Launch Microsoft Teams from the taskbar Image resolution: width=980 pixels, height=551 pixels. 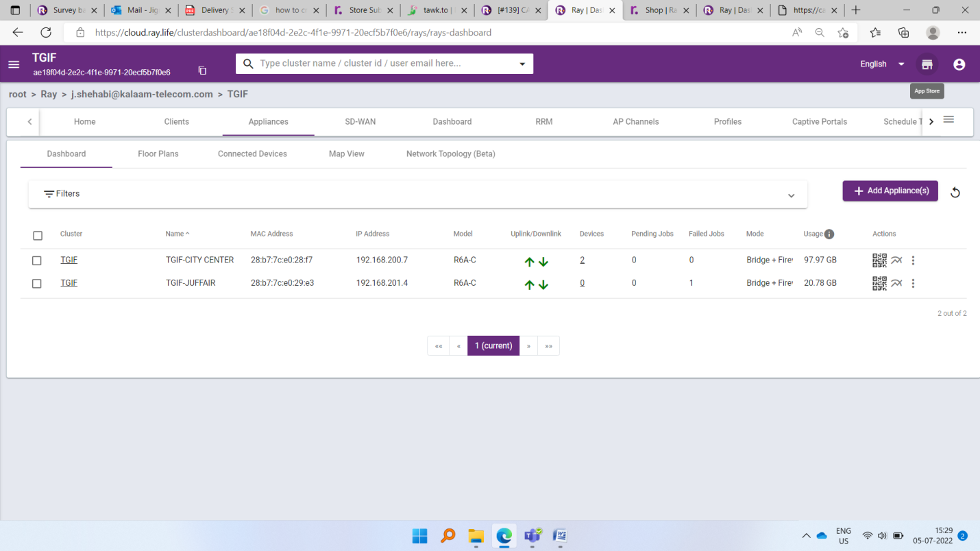coord(532,535)
